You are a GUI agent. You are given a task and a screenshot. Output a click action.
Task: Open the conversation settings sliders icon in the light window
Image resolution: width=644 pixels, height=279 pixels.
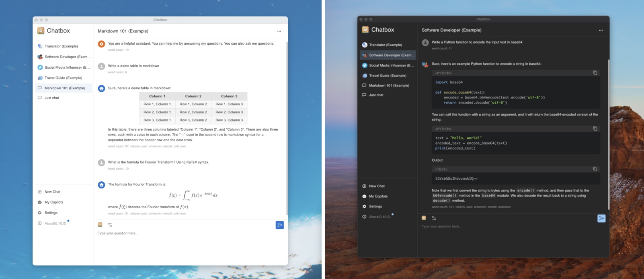coord(110,225)
